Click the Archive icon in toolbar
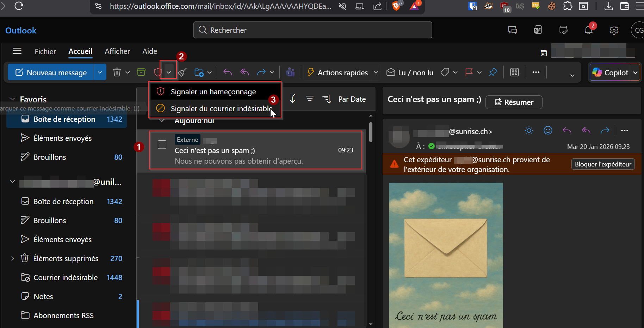The width and height of the screenshot is (644, 328). (141, 72)
